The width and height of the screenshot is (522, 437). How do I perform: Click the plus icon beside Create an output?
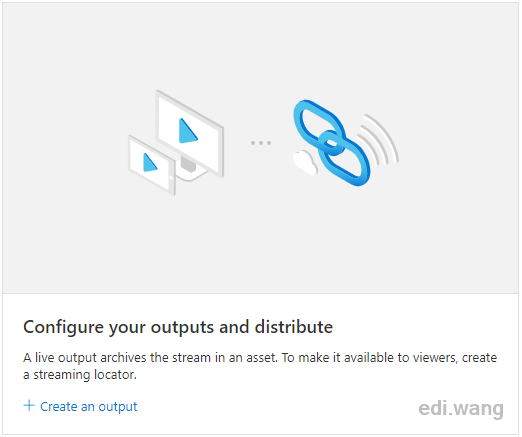pyautogui.click(x=29, y=406)
